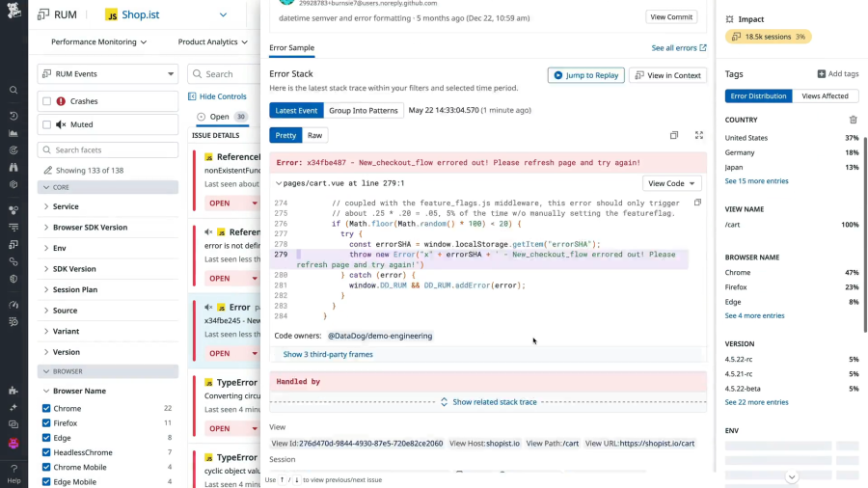
Task: Select the Error Distribution tab
Action: [758, 95]
